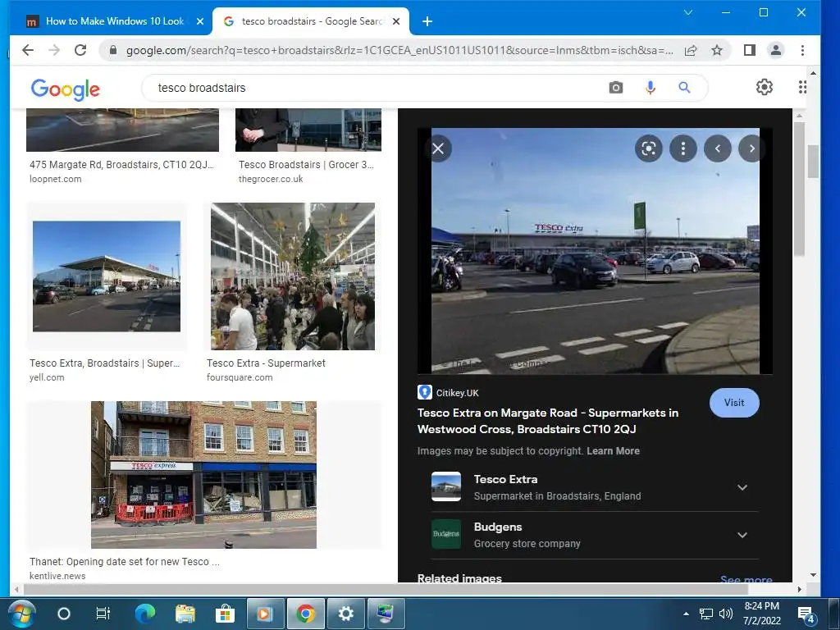
Task: Search inside image with Lens icon
Action: pos(649,148)
